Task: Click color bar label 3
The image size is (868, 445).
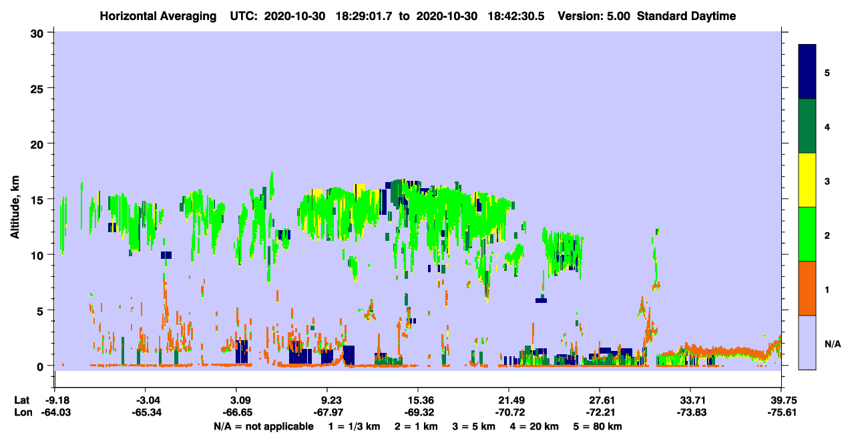Action: (827, 181)
